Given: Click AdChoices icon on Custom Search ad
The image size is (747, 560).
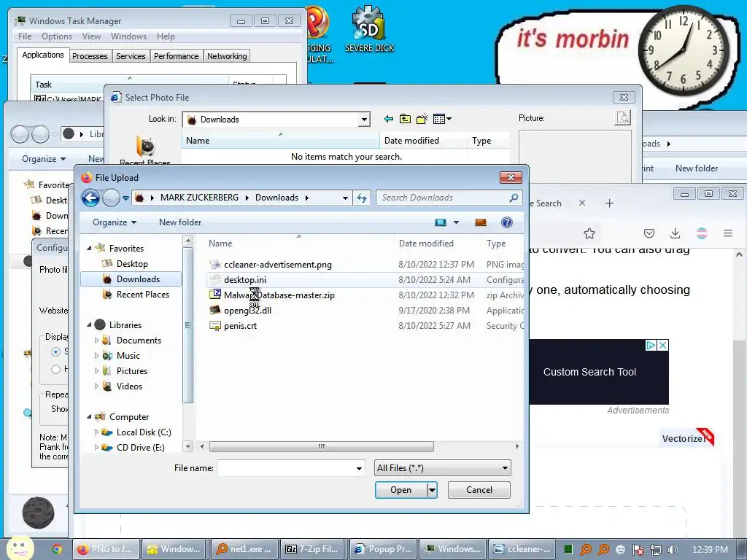Looking at the screenshot, I should [x=651, y=345].
